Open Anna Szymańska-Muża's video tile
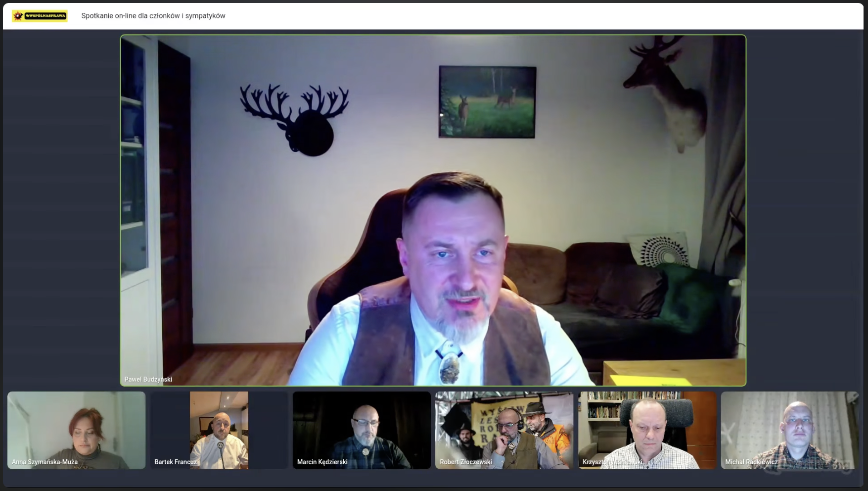This screenshot has height=491, width=868. [x=77, y=426]
